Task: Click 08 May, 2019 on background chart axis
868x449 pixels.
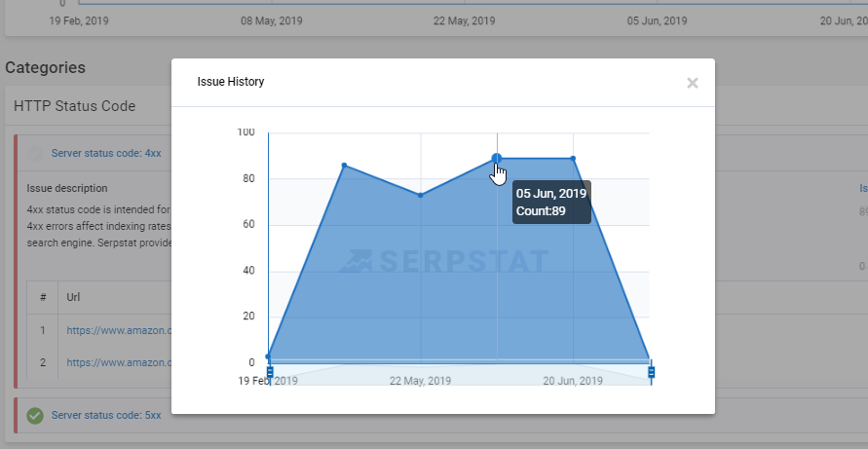Action: pos(271,21)
